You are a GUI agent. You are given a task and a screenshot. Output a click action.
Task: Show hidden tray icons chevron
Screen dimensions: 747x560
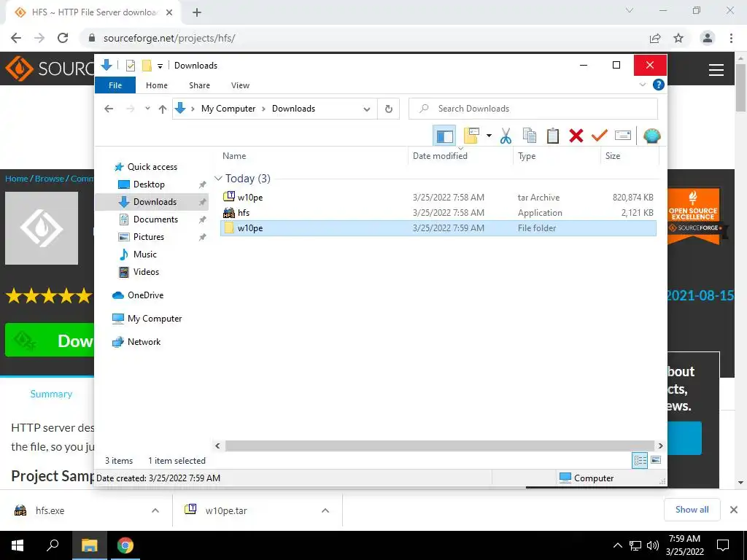(x=617, y=545)
